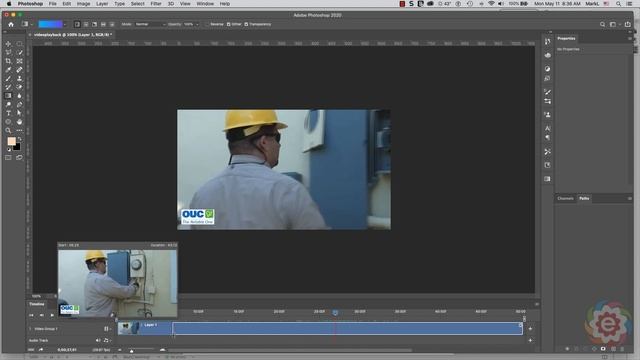Select the Crop tool
This screenshot has width=640, height=360.
click(8, 61)
